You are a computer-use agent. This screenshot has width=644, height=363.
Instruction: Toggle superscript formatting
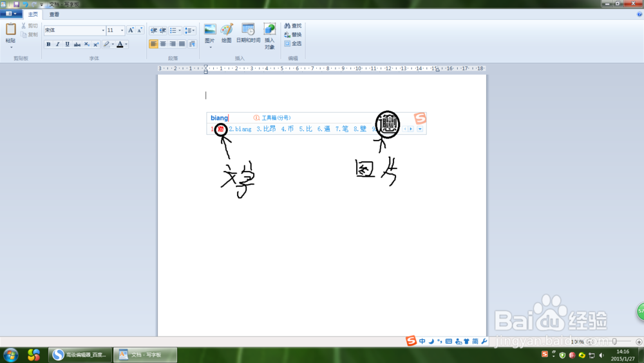coord(96,44)
